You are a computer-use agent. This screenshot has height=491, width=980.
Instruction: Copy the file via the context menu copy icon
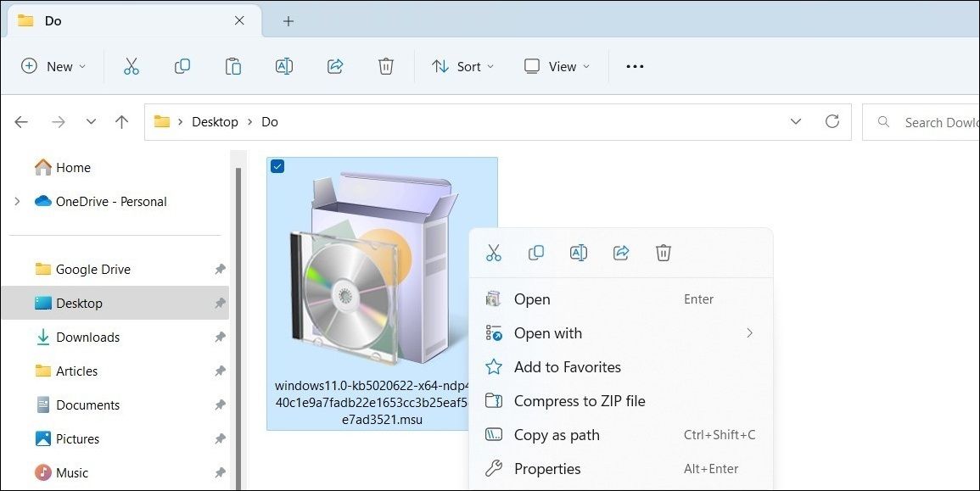tap(536, 253)
